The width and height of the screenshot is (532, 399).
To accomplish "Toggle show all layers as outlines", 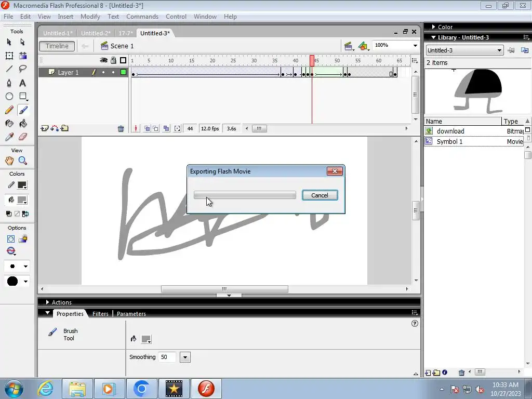I will (x=123, y=60).
